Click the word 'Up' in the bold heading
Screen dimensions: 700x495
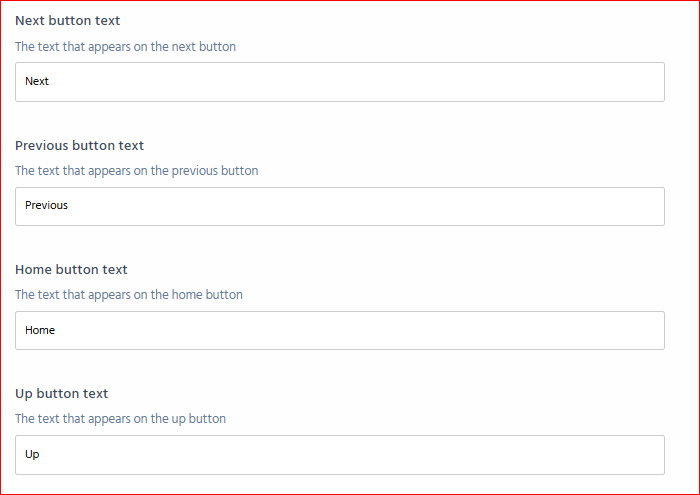coord(24,394)
